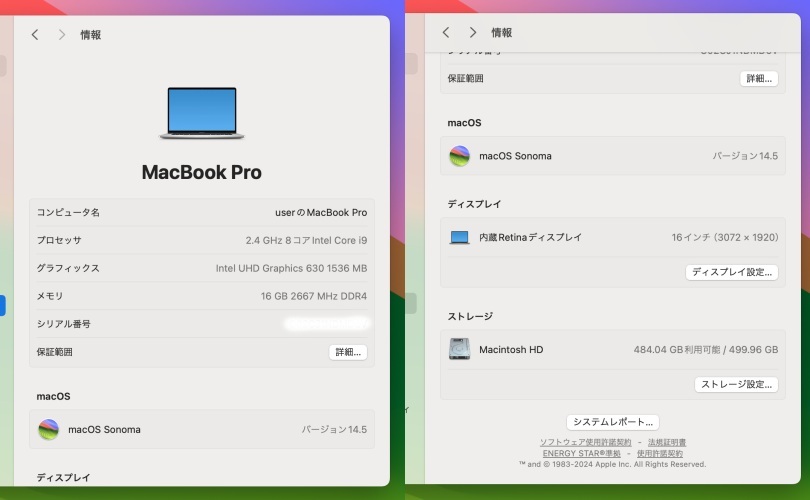Click 保証範囲 label in right window
The image size is (810, 500).
click(x=465, y=79)
